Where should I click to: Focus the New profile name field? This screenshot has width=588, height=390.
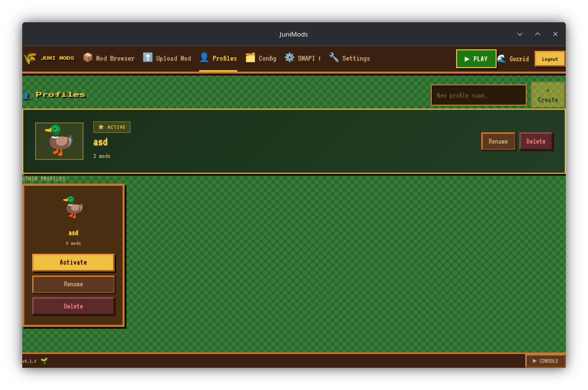click(x=478, y=95)
